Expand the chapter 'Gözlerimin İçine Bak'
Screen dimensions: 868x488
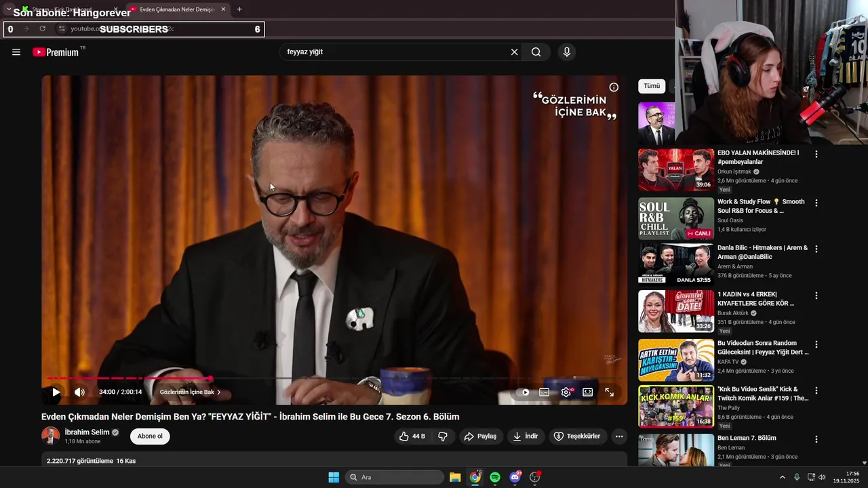click(x=191, y=392)
